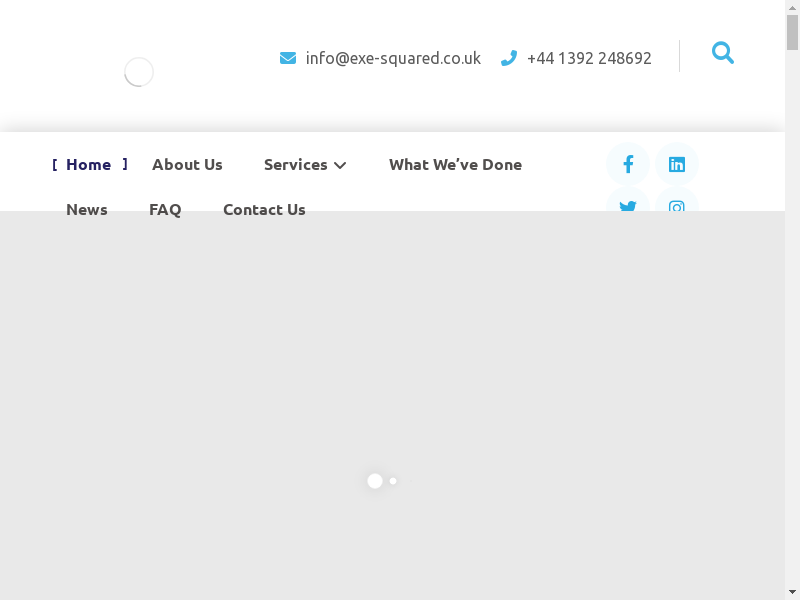
Task: Open the search magnifier icon
Action: coord(722,53)
